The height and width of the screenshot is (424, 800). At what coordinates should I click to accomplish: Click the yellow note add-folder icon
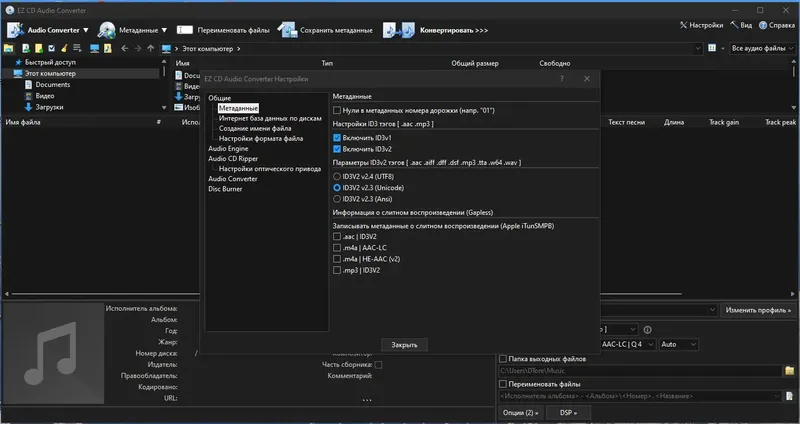click(39, 48)
